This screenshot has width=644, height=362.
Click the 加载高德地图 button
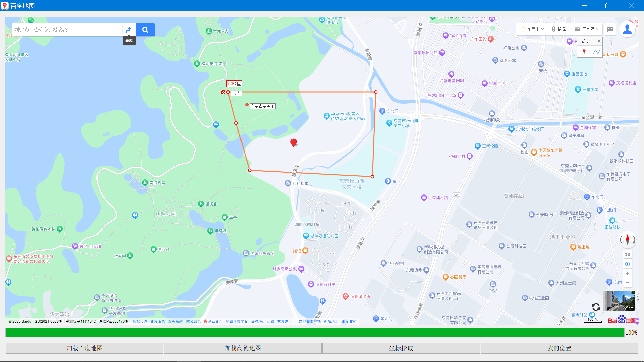(x=243, y=348)
